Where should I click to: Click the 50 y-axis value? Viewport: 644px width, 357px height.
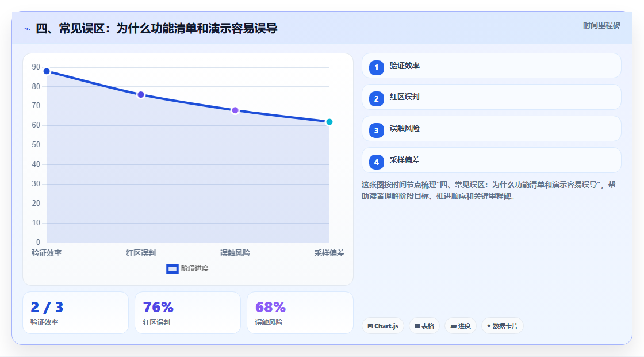tap(36, 145)
